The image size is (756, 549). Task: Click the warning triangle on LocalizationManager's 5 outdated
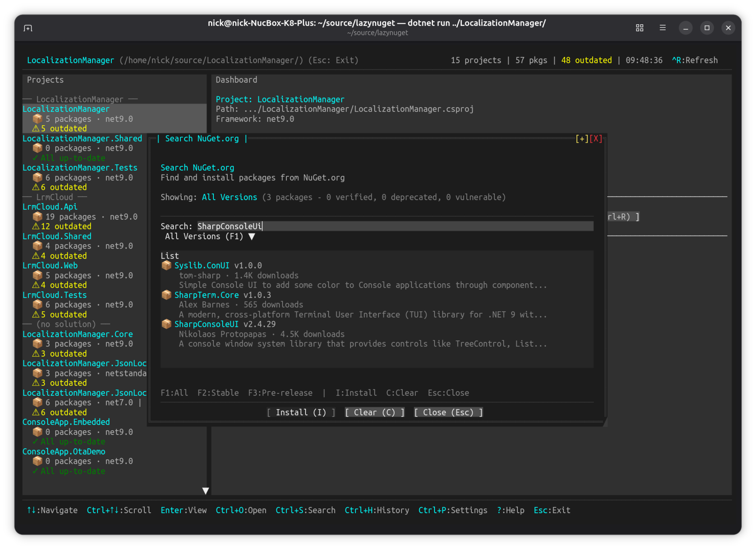36,128
